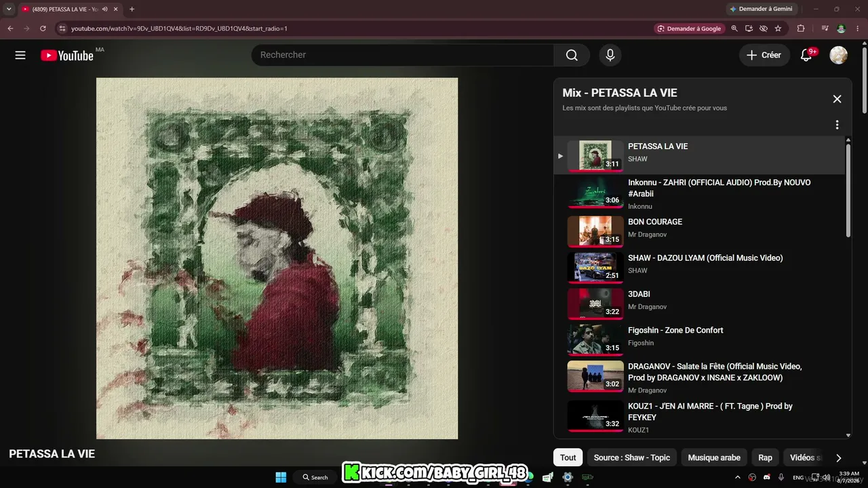The width and height of the screenshot is (868, 488).
Task: Play PETASSA LA VIE in the playlist
Action: 699,155
